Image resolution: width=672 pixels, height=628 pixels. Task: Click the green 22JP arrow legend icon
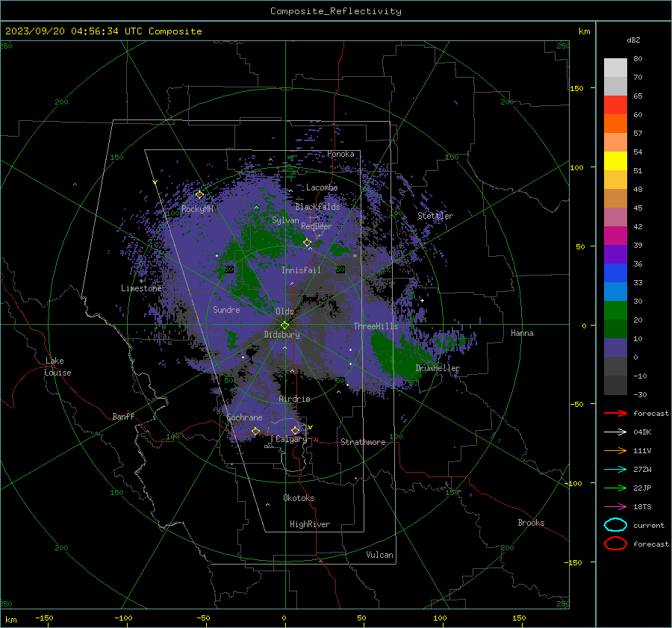tap(615, 488)
